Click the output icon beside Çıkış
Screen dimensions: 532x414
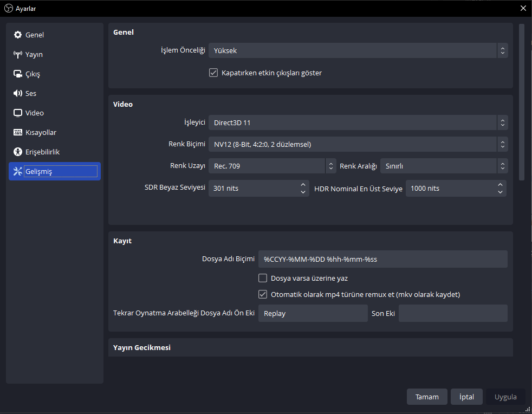click(x=17, y=74)
